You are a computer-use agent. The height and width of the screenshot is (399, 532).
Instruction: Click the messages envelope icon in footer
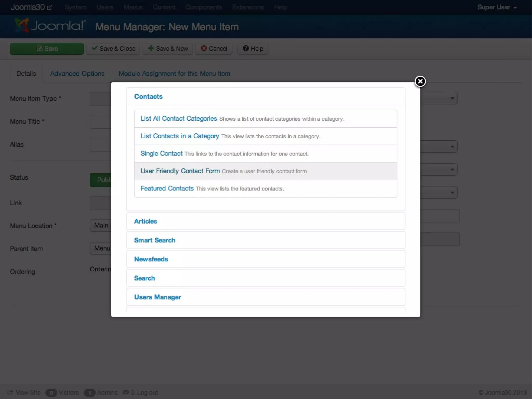(125, 392)
